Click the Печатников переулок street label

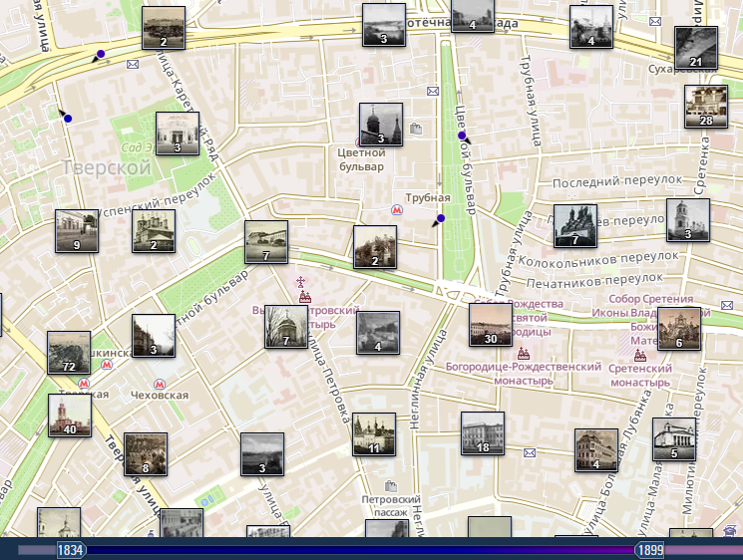point(594,280)
